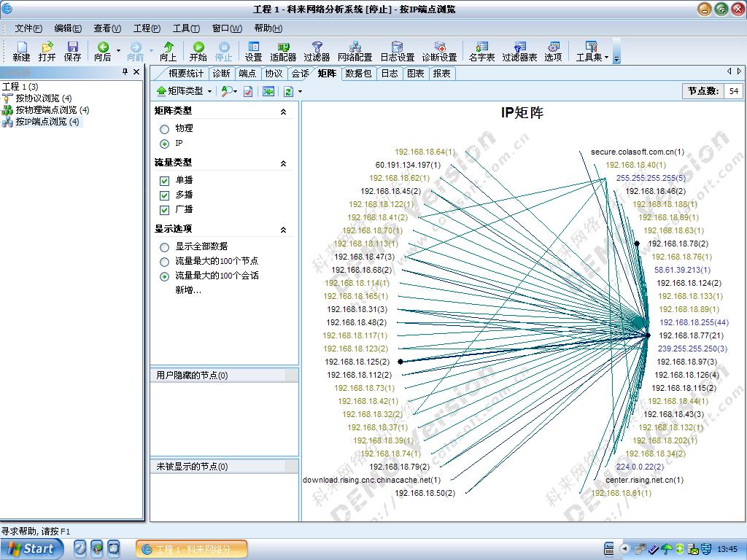The height and width of the screenshot is (560, 747).
Task: Click the Windows Start button
Action: (x=30, y=549)
